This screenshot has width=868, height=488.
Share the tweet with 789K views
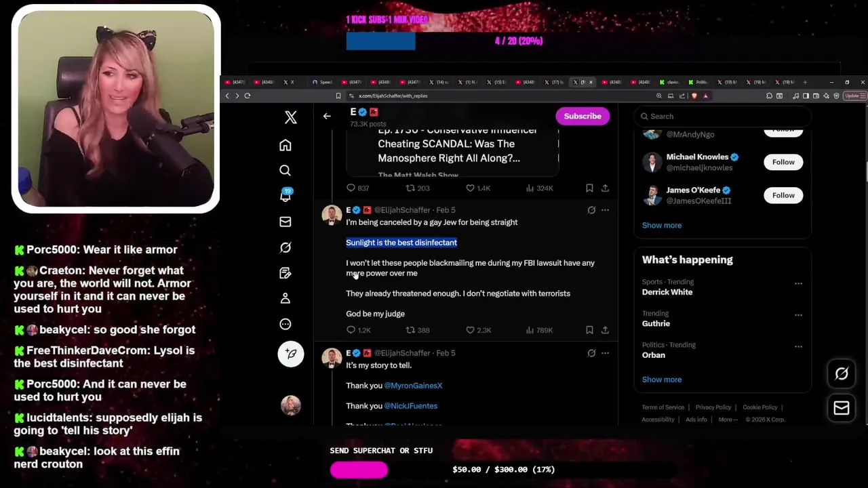(605, 330)
